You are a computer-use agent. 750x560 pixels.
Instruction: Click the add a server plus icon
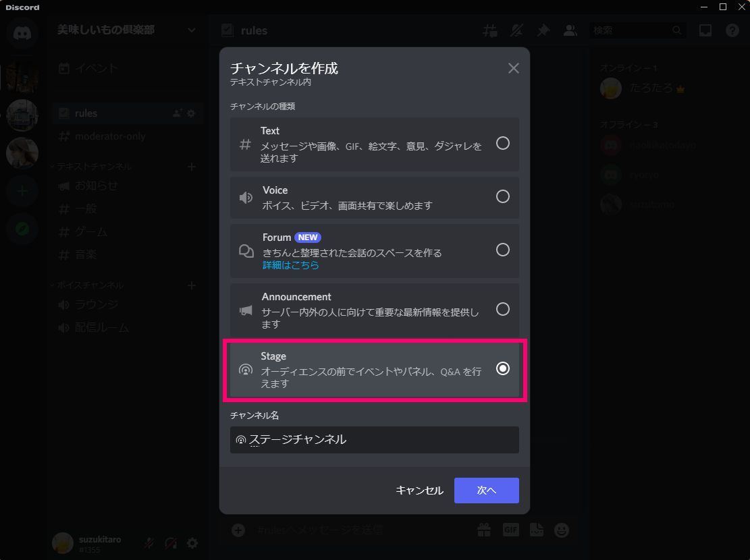[x=22, y=192]
